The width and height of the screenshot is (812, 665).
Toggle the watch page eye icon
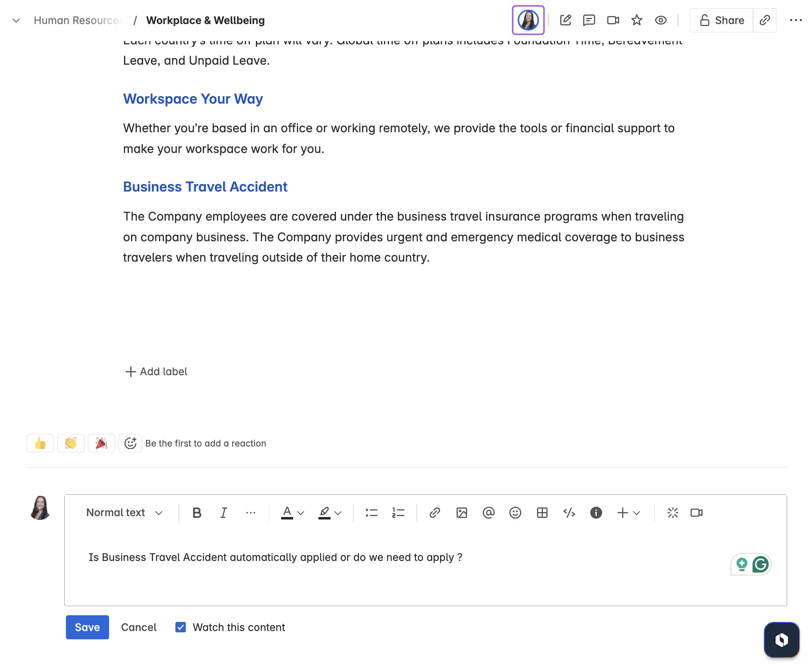[661, 20]
